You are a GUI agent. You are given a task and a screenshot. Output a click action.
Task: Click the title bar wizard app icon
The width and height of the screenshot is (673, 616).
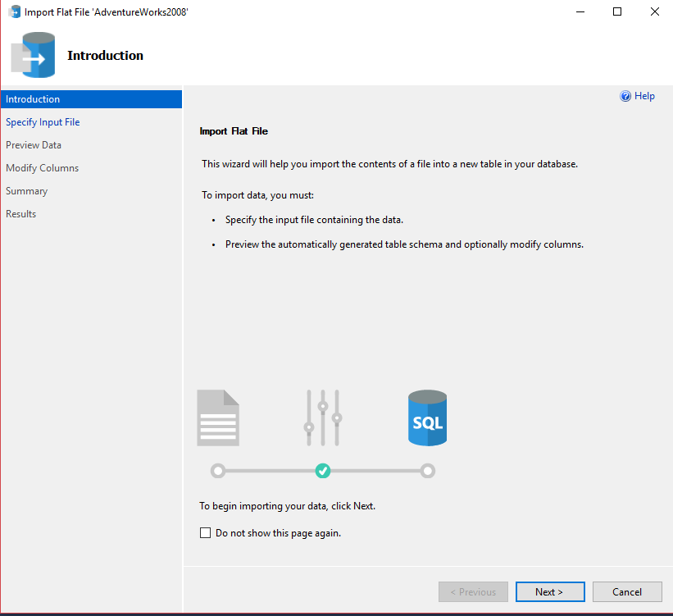tap(14, 12)
